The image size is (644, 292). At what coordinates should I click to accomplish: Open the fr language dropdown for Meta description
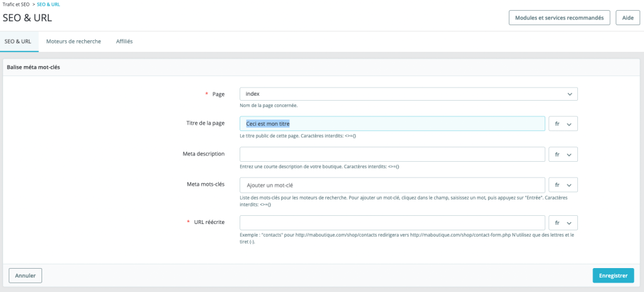click(563, 155)
